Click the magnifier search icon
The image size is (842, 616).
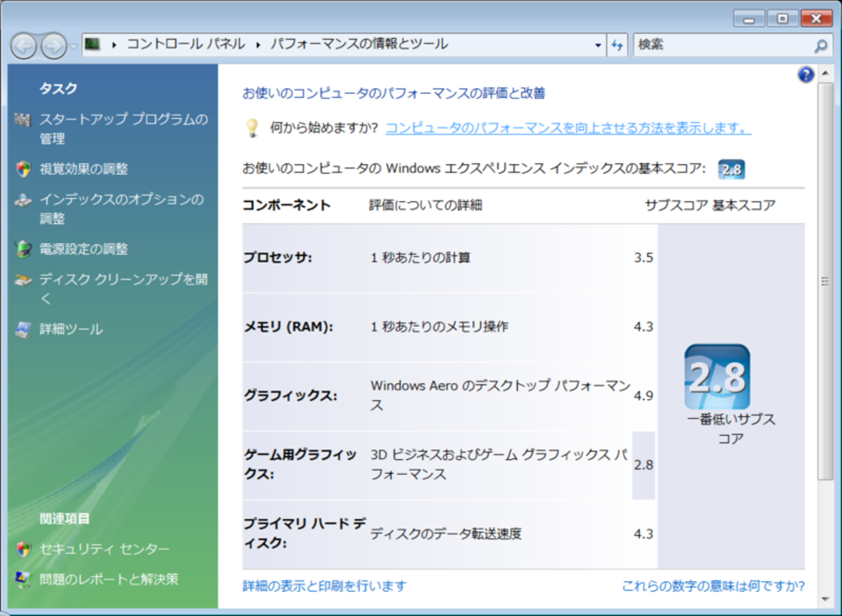coord(821,45)
